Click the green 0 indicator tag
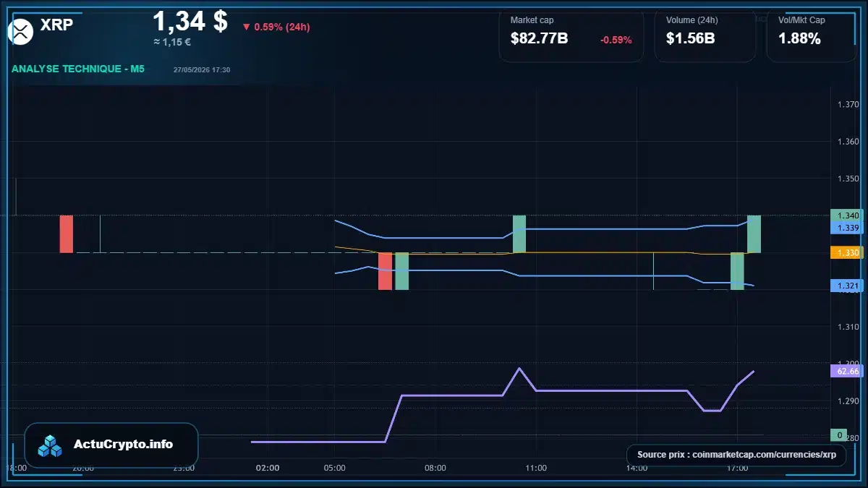 click(x=839, y=435)
